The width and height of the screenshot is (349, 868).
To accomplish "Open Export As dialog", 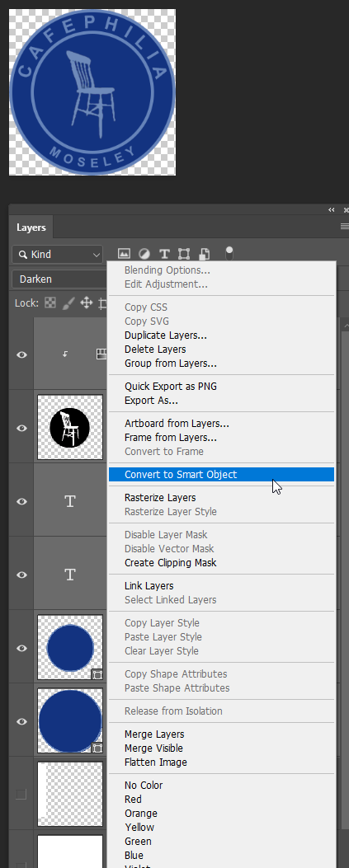I will click(x=151, y=401).
